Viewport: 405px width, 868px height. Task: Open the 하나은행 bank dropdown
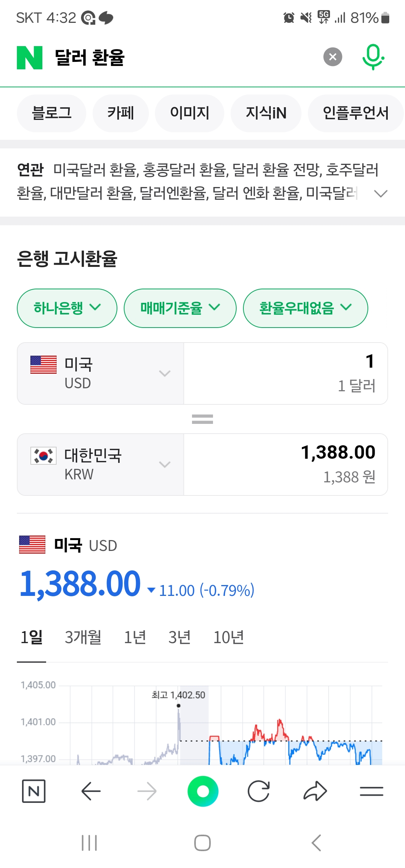(67, 308)
